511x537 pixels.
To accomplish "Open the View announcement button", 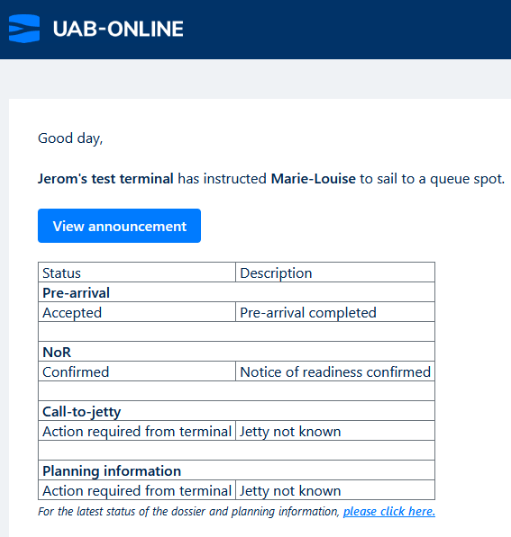I will [119, 226].
